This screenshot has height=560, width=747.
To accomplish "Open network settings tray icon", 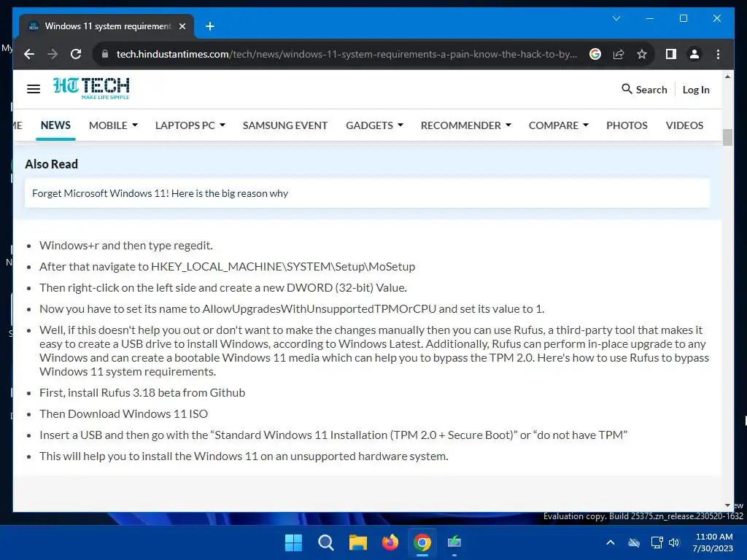I will [x=657, y=542].
